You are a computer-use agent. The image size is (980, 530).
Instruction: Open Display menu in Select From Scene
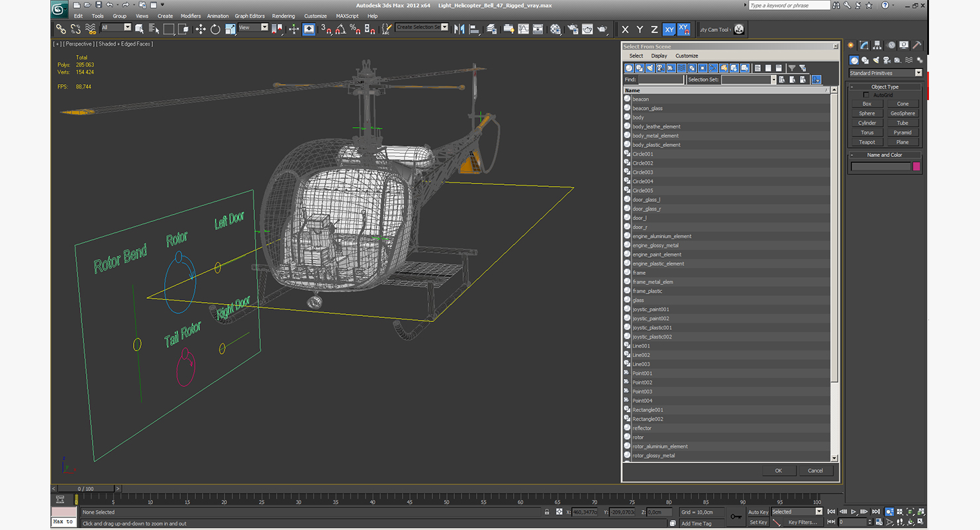point(659,56)
